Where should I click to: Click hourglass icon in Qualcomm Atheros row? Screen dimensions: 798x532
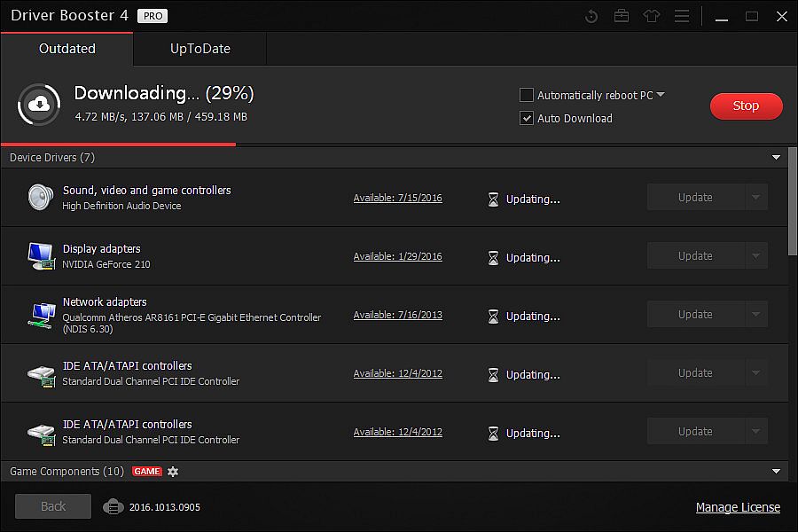(x=493, y=317)
